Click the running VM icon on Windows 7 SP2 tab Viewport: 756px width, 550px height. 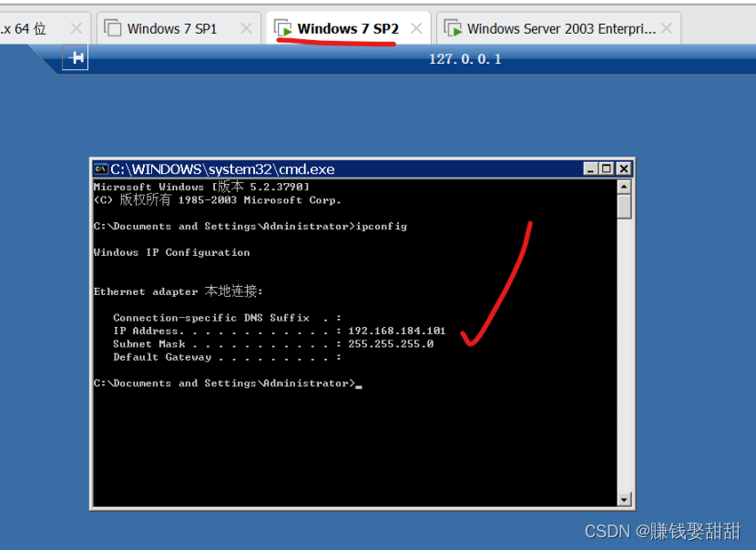[x=283, y=28]
